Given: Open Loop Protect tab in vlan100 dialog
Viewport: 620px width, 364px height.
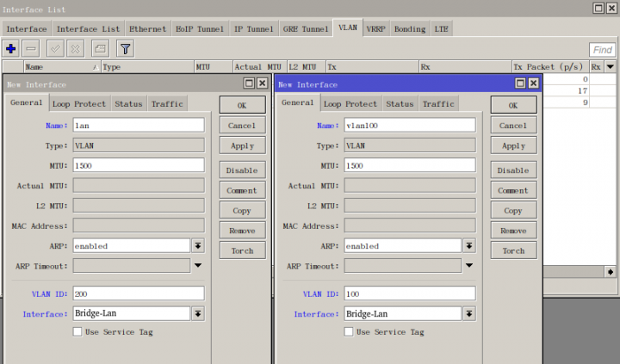Looking at the screenshot, I should tap(350, 104).
